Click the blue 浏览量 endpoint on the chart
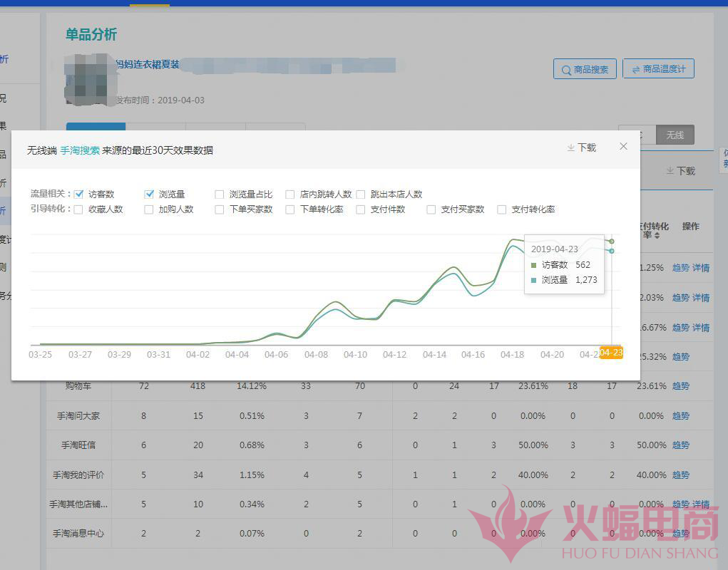 [x=612, y=251]
